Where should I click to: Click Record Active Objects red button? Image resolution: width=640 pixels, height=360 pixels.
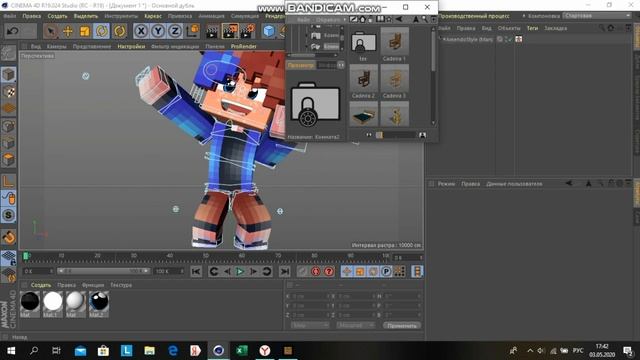(x=316, y=271)
